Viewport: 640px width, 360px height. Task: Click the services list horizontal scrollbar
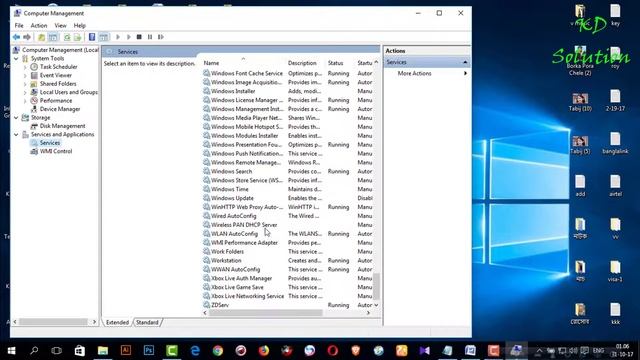point(266,313)
